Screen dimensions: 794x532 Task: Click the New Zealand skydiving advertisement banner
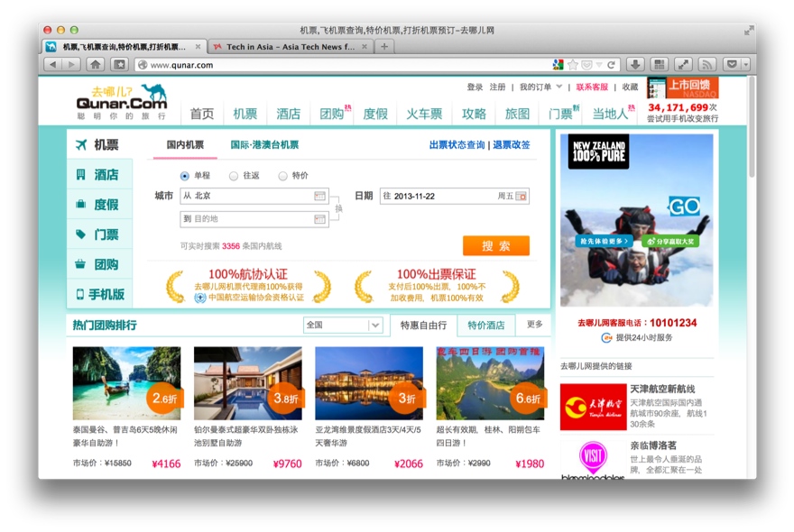coord(636,220)
